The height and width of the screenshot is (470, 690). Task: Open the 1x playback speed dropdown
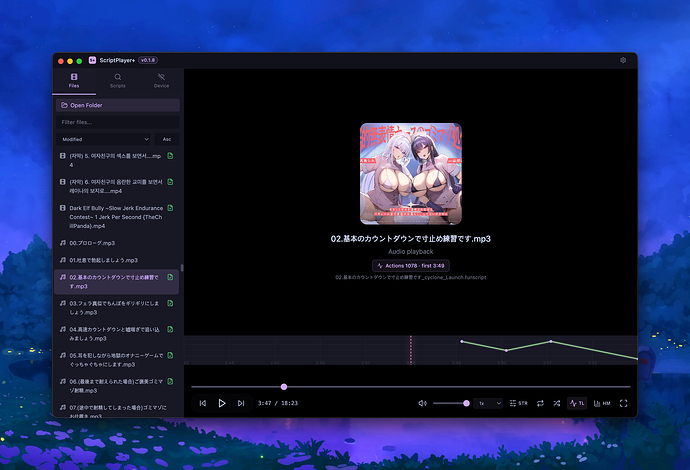pyautogui.click(x=488, y=403)
